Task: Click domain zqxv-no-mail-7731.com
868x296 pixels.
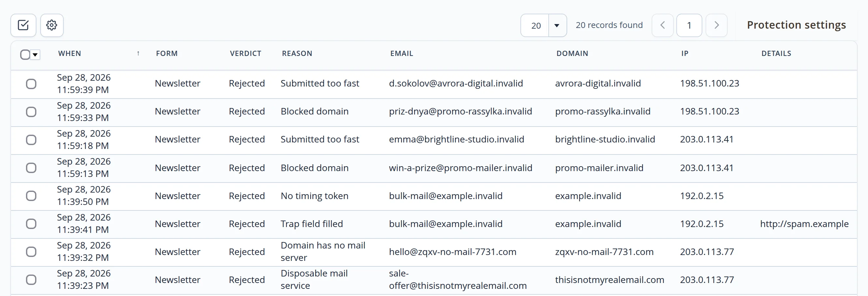Action: coord(604,252)
